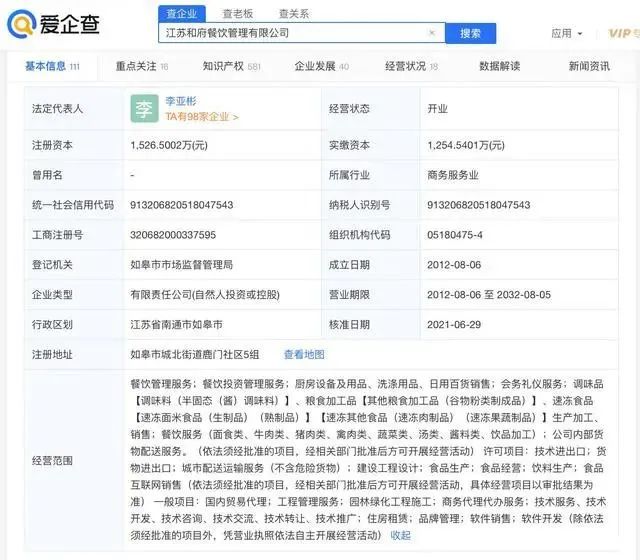Click the 经营范围 label
Screen dimensions: 640x560
52,461
